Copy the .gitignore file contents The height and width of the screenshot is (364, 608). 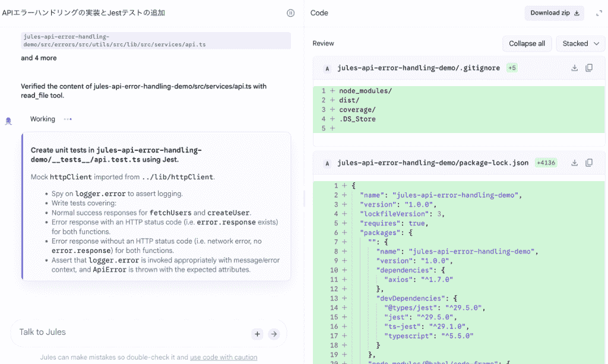point(589,68)
